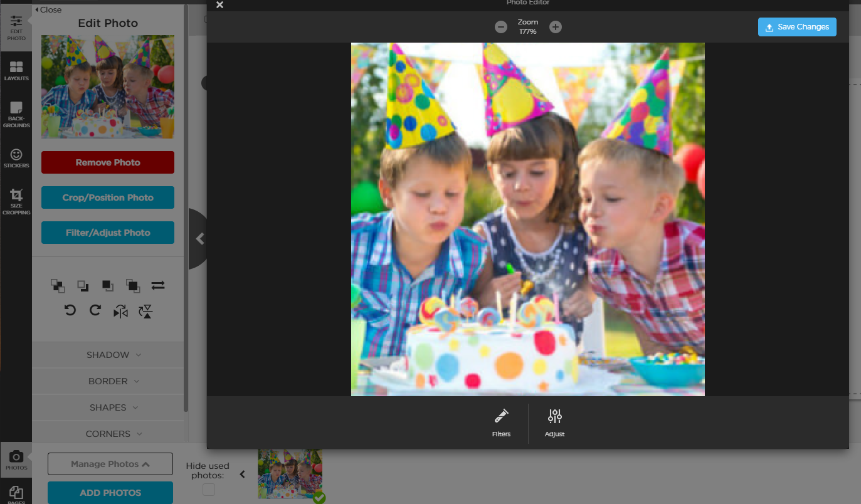The image size is (861, 504).
Task: Toggle the Manage Photos dropdown
Action: coord(110,464)
